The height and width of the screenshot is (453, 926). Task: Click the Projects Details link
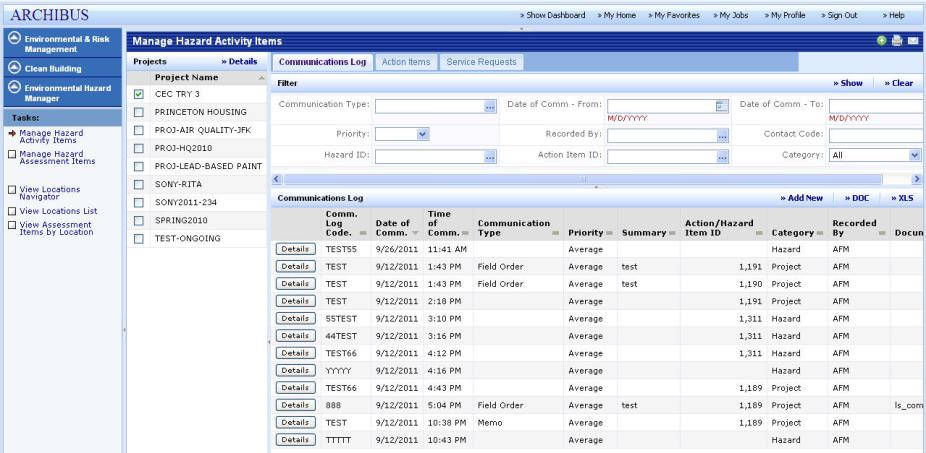click(x=239, y=61)
